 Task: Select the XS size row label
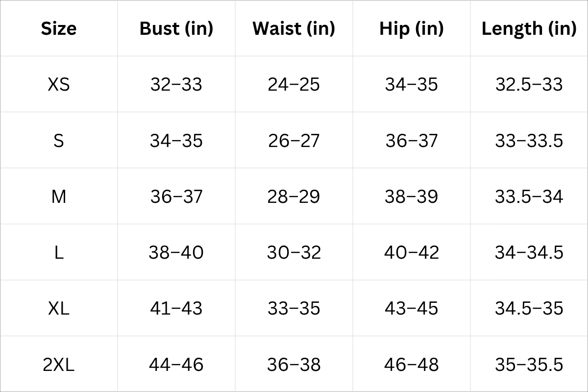tap(59, 84)
